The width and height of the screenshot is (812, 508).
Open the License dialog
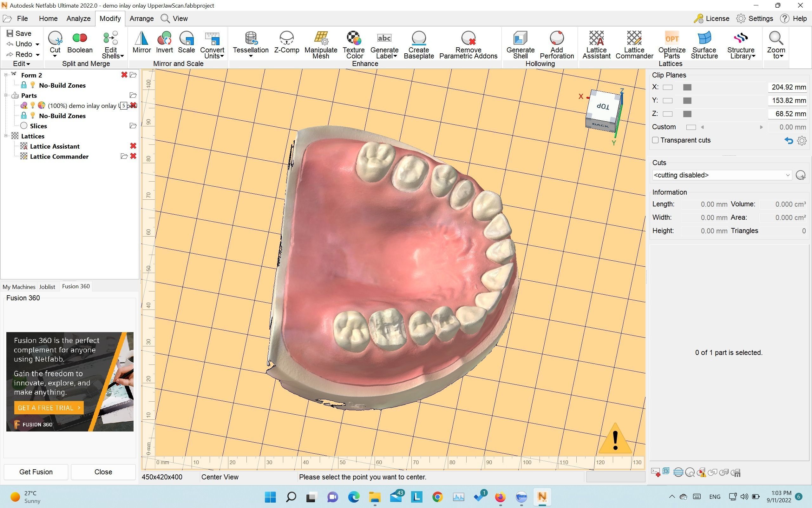point(711,18)
